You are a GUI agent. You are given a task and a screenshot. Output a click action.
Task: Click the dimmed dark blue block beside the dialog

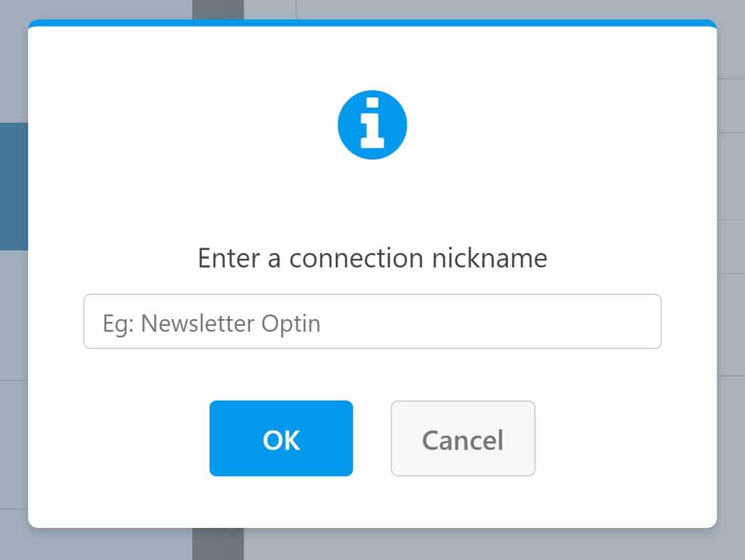[14, 186]
